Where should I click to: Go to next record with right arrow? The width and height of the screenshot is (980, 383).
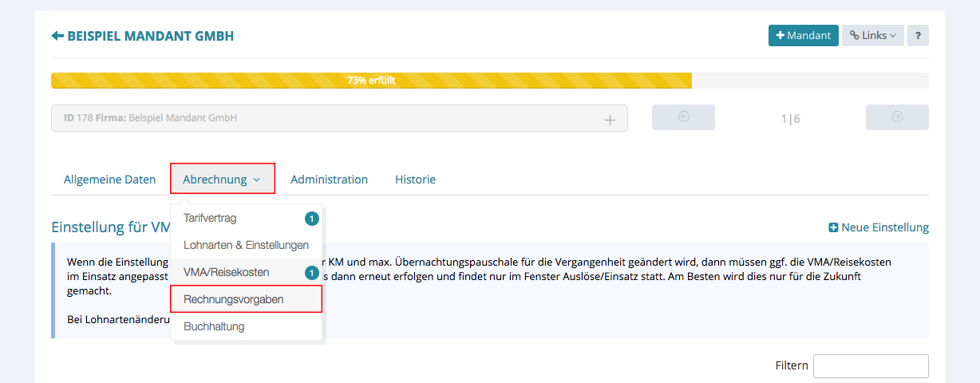897,117
